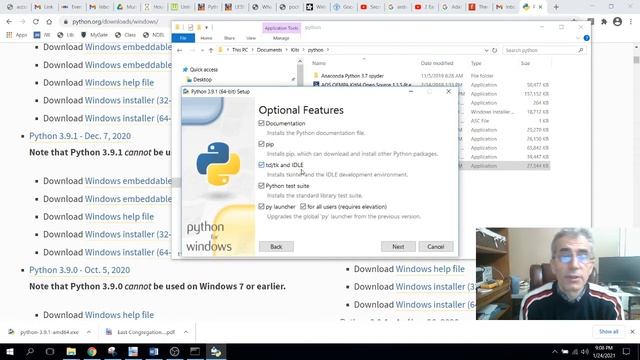Select the Manage tab in Explorer
This screenshot has width=640, height=360.
[x=281, y=38]
